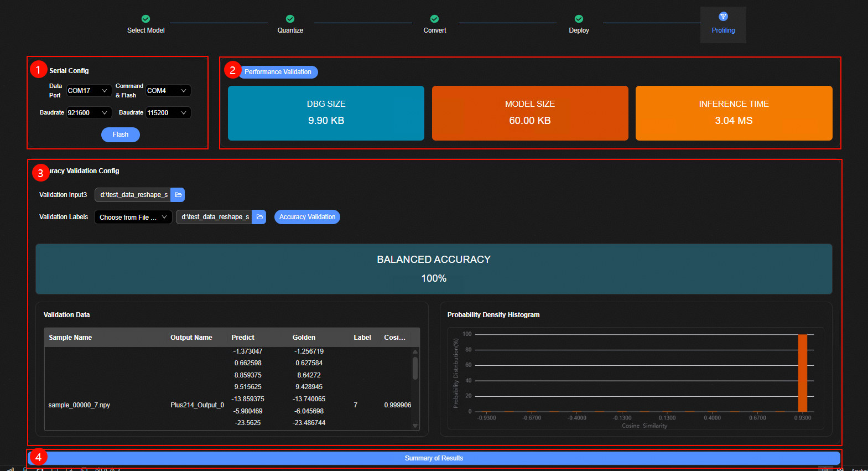Expand the 921600 baudrate dropdown
This screenshot has width=868, height=471.
tap(89, 113)
